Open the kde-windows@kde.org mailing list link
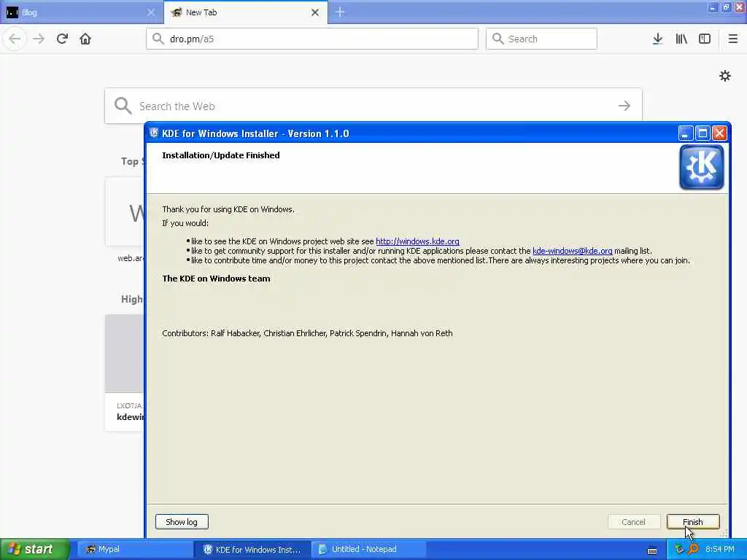 pyautogui.click(x=572, y=251)
